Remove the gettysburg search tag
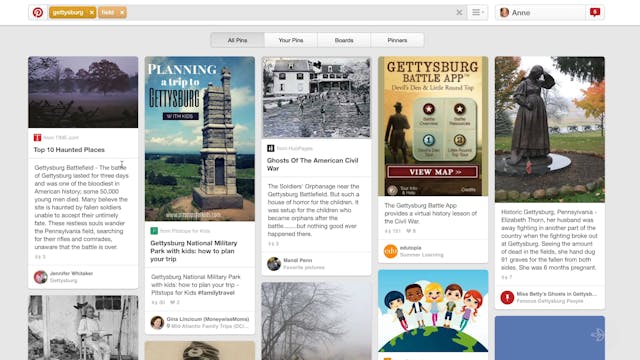This screenshot has width=640, height=360. pyautogui.click(x=92, y=13)
